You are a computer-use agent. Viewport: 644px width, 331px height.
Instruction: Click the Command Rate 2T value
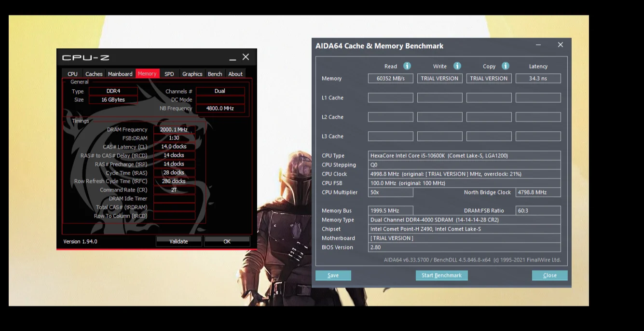click(x=174, y=190)
